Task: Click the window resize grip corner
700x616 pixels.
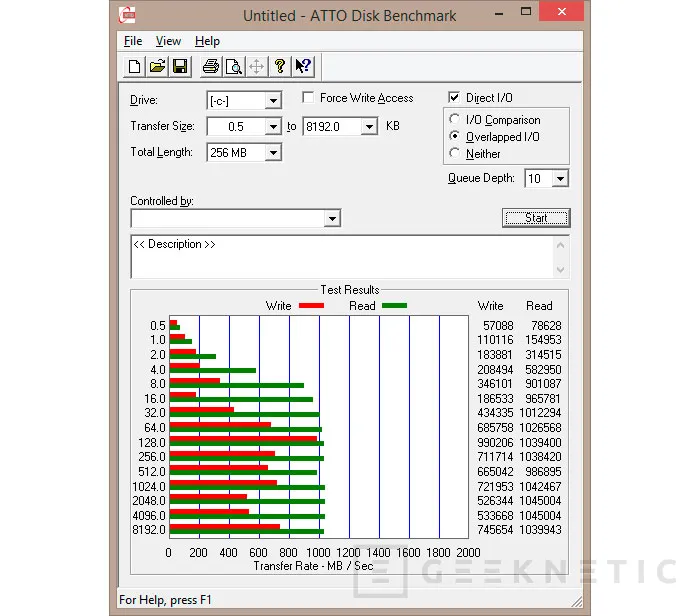Action: pos(577,602)
